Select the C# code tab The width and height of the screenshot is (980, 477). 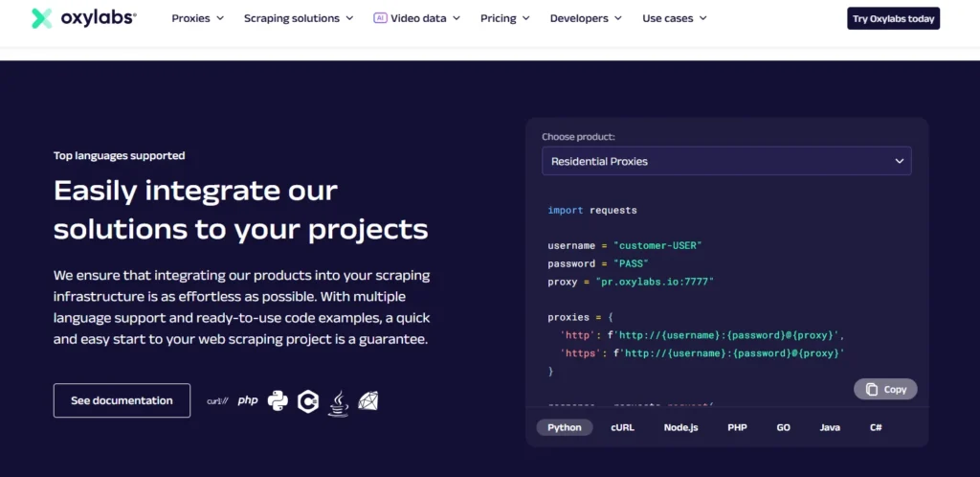coord(876,427)
